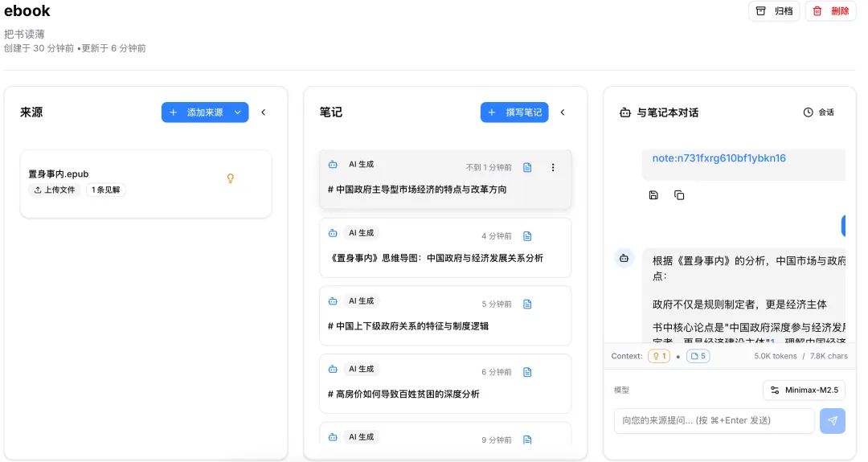Click the save icon under note link
Screen dimensions: 868x462
click(653, 195)
